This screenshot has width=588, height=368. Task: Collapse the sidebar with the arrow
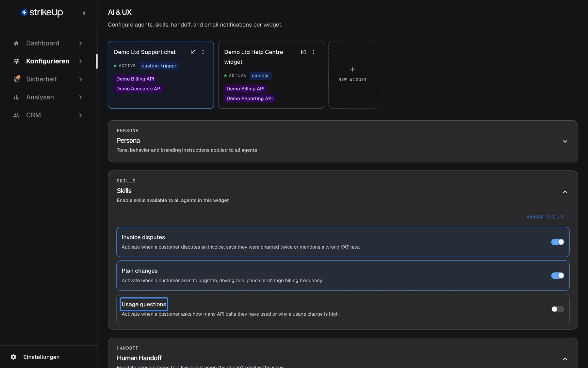click(x=84, y=13)
